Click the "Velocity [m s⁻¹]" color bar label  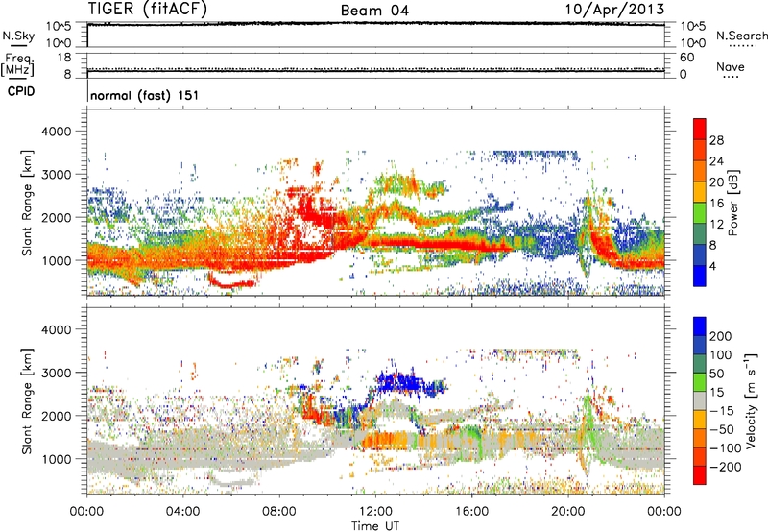coord(751,400)
